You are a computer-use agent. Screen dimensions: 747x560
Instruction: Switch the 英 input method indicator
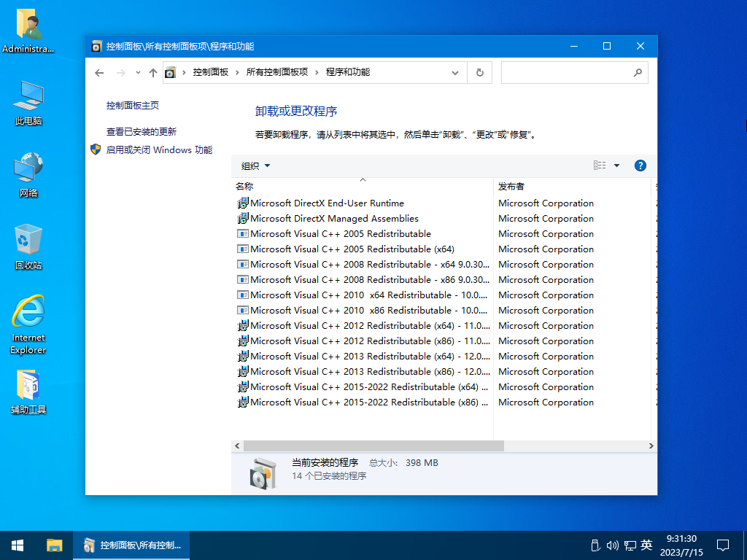click(x=646, y=545)
